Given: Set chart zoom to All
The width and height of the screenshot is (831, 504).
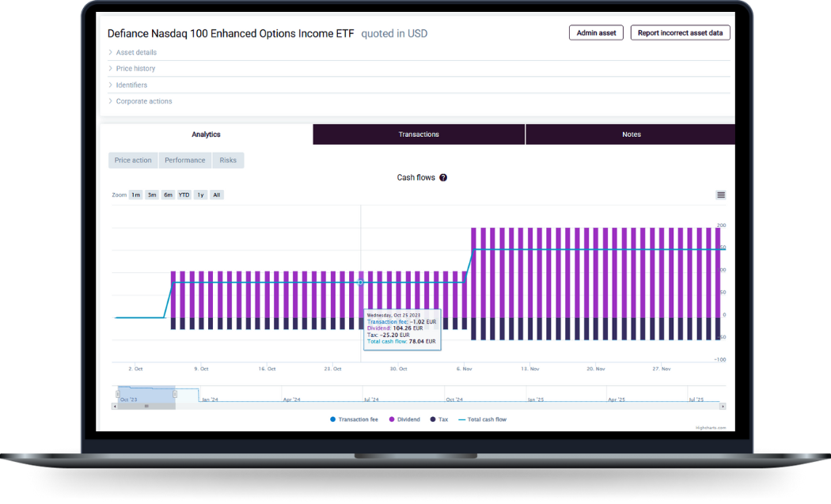Looking at the screenshot, I should point(217,195).
